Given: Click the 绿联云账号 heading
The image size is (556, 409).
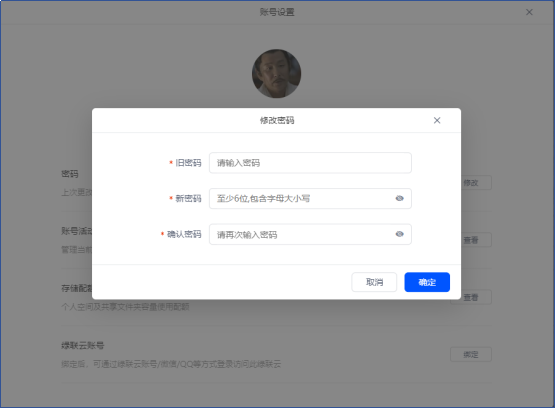Looking at the screenshot, I should [x=83, y=346].
